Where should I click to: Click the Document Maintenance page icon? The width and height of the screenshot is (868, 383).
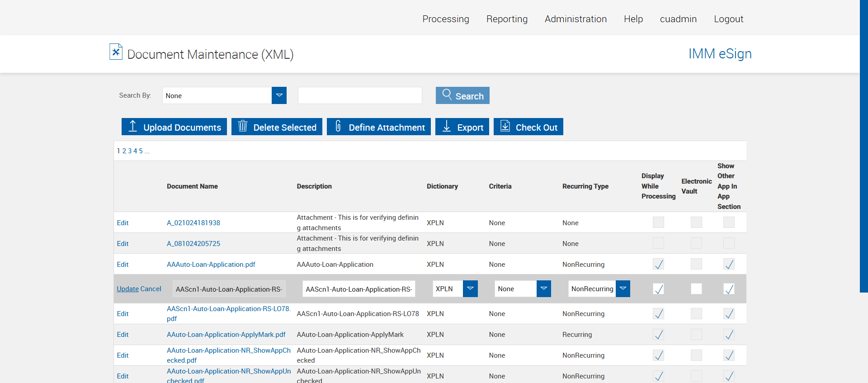pyautogui.click(x=116, y=52)
